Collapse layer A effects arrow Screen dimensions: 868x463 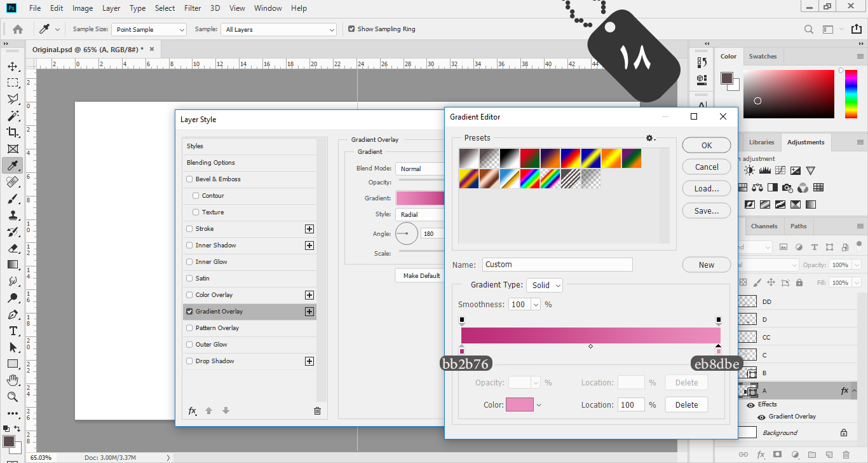855,391
